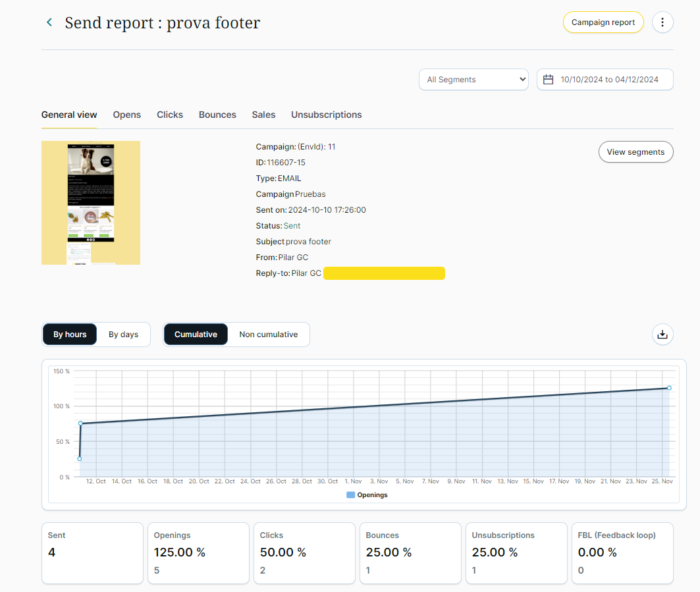Viewport: 700px width, 592px height.
Task: Open the Unsubscriptions tab
Action: coord(327,115)
